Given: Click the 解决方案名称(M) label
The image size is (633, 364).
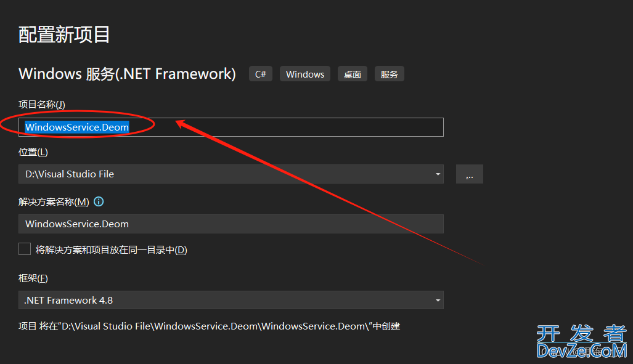Looking at the screenshot, I should (x=54, y=202).
